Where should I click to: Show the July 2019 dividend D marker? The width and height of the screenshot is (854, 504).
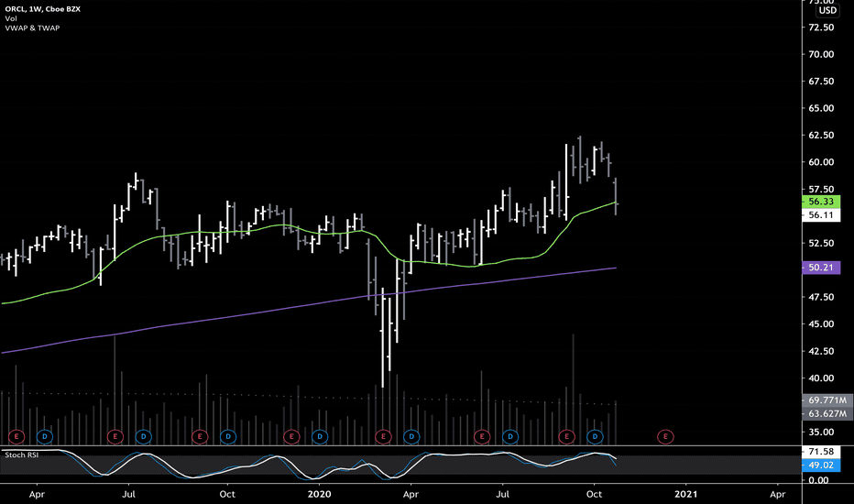(x=143, y=436)
